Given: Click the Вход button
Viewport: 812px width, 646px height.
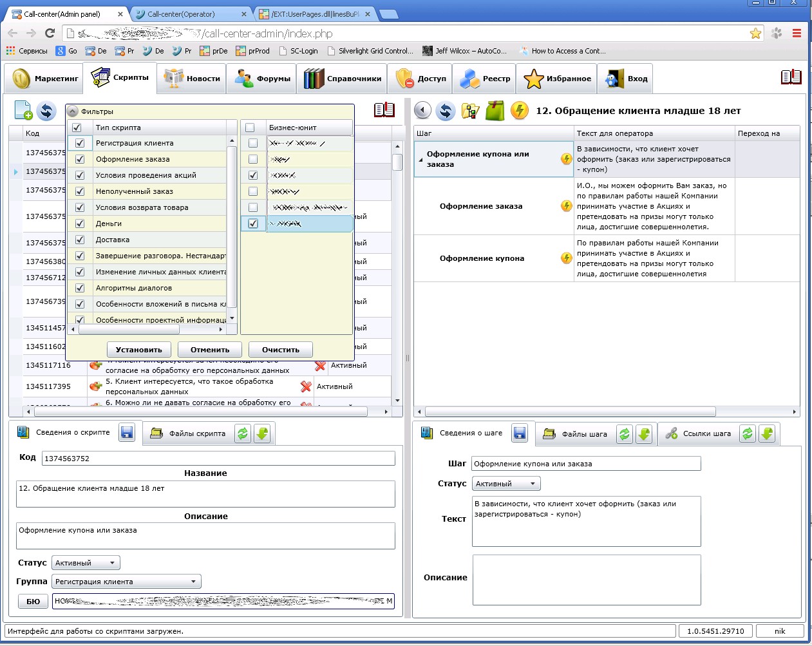Looking at the screenshot, I should 626,79.
